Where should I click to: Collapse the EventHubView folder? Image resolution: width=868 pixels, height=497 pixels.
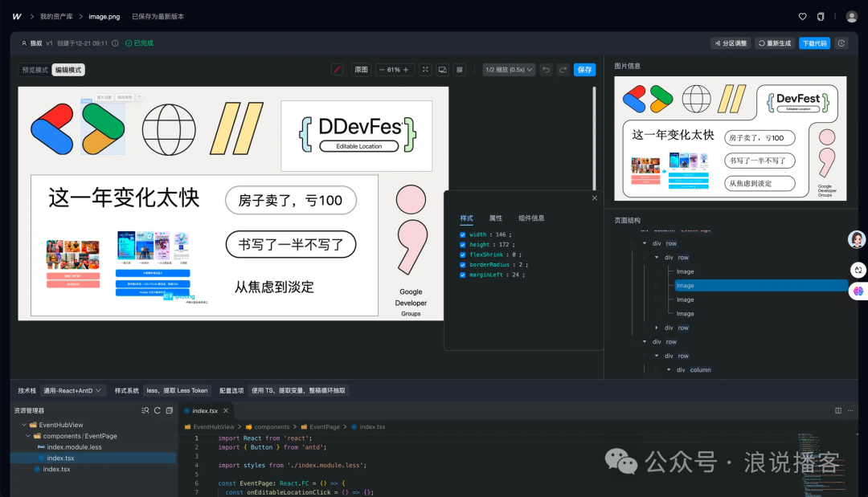click(24, 425)
